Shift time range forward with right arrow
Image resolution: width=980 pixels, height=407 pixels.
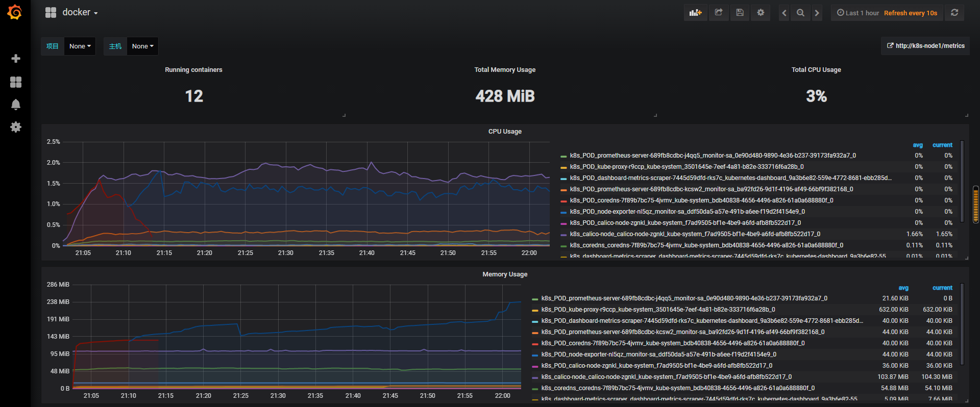[x=817, y=13]
